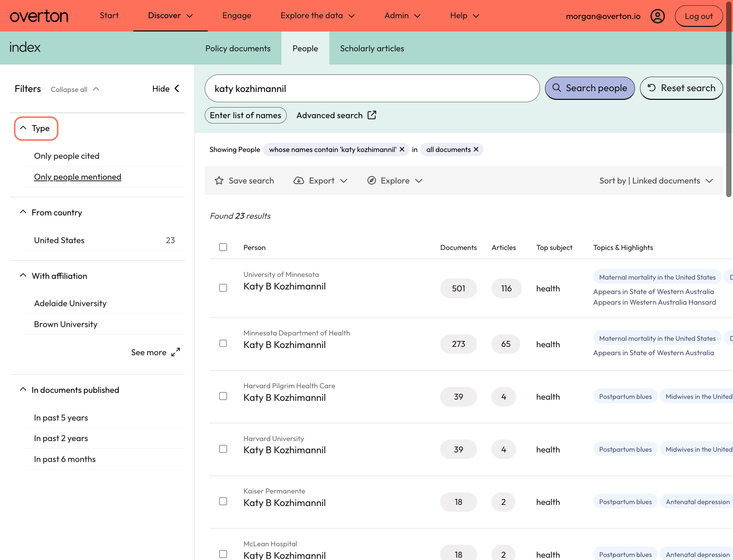Switch to the Policy documents tab
This screenshot has height=560, width=733.
pyautogui.click(x=238, y=48)
